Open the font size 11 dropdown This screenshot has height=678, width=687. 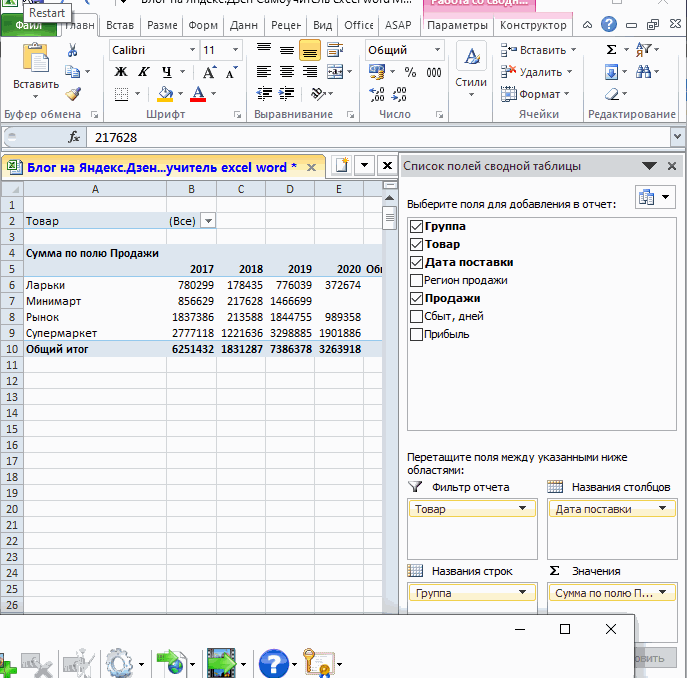point(235,50)
